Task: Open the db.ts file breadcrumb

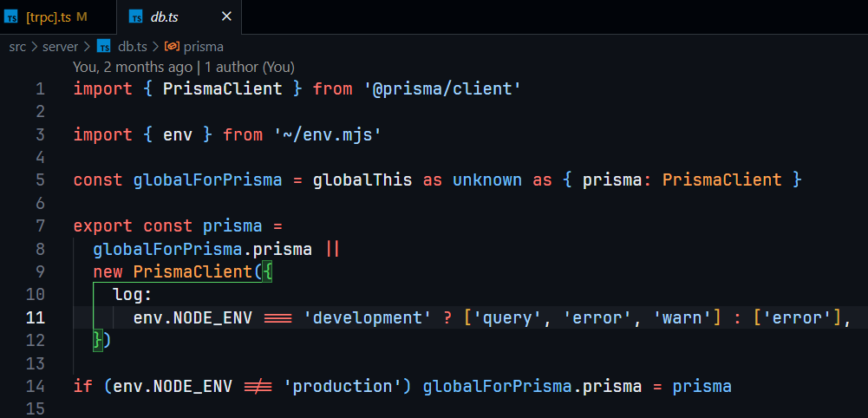Action: [x=133, y=46]
